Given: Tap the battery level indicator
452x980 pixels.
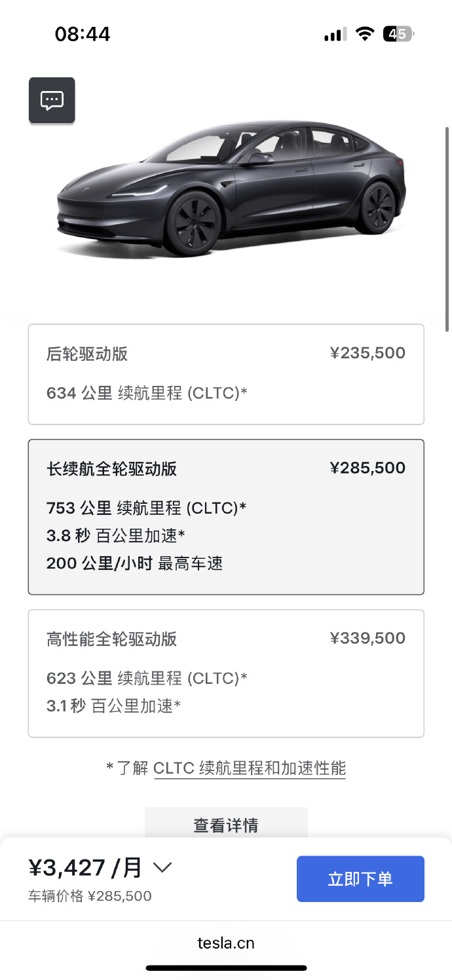Looking at the screenshot, I should [398, 34].
